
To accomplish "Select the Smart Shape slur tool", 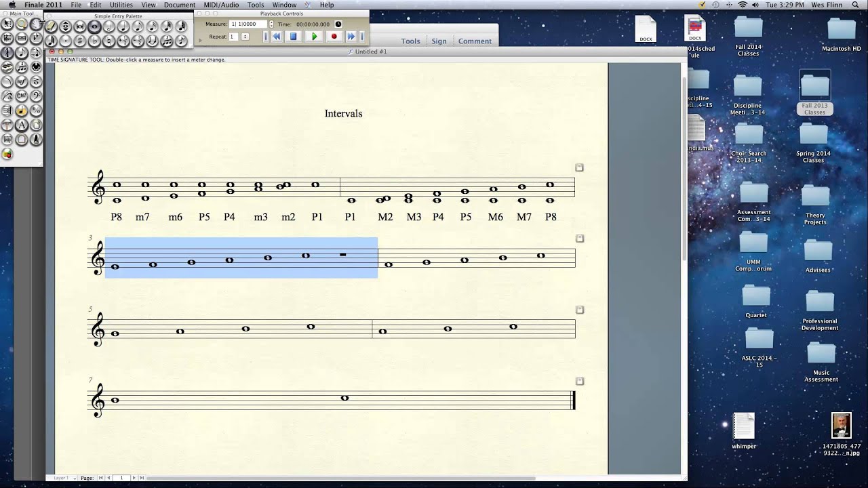I will (x=7, y=81).
